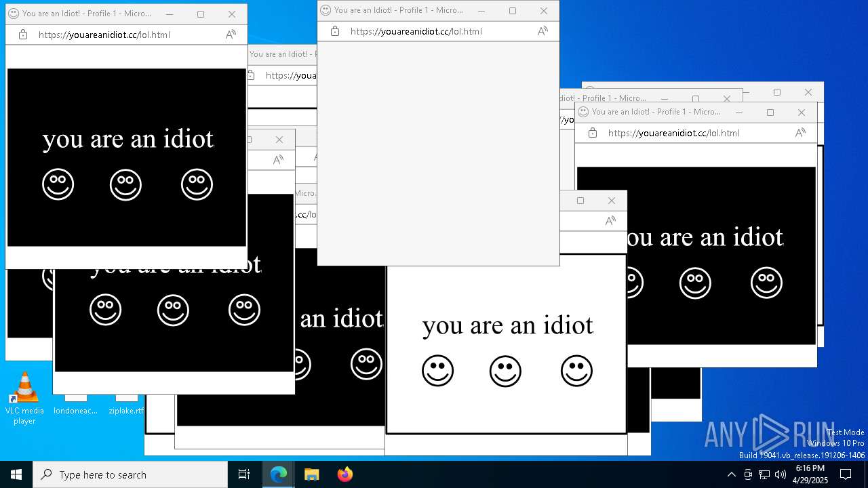This screenshot has height=488, width=868.
Task: Open Task View from the taskbar
Action: coord(244,474)
